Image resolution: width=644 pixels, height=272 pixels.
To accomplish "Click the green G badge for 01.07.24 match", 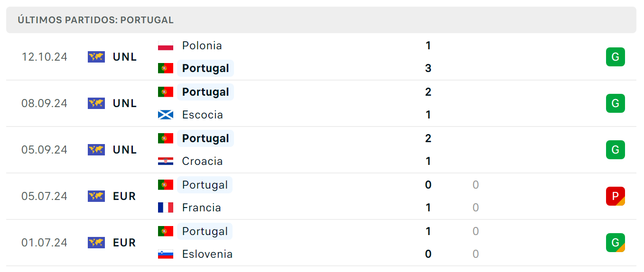I will 616,243.
